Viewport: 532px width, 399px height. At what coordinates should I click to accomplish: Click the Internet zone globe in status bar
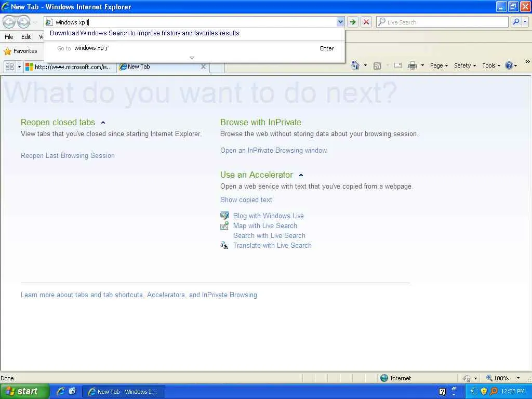click(x=384, y=378)
